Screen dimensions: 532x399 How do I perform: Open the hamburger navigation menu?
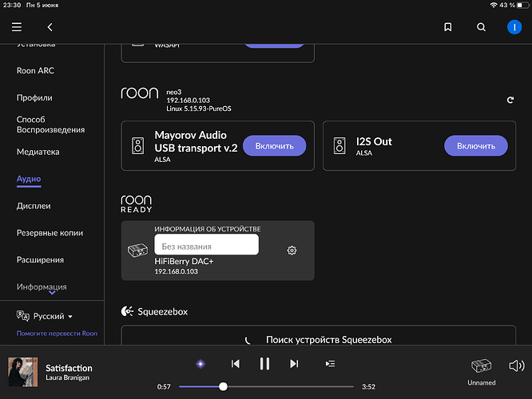tap(17, 27)
